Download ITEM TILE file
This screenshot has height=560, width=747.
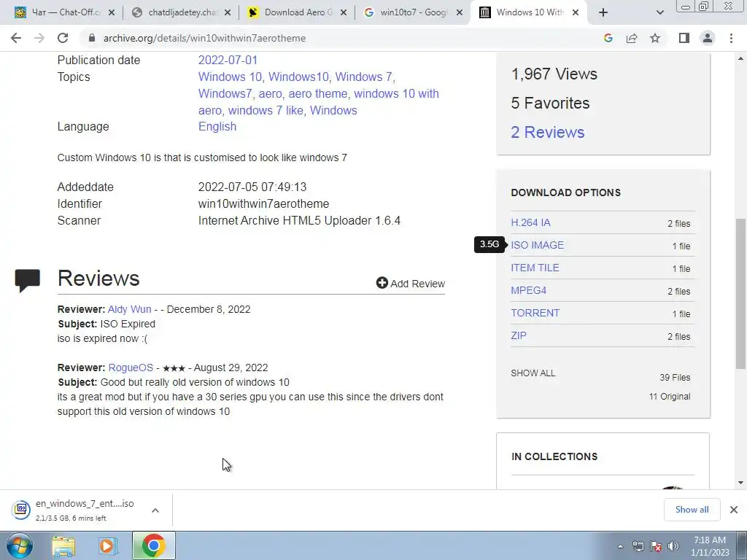tap(535, 268)
